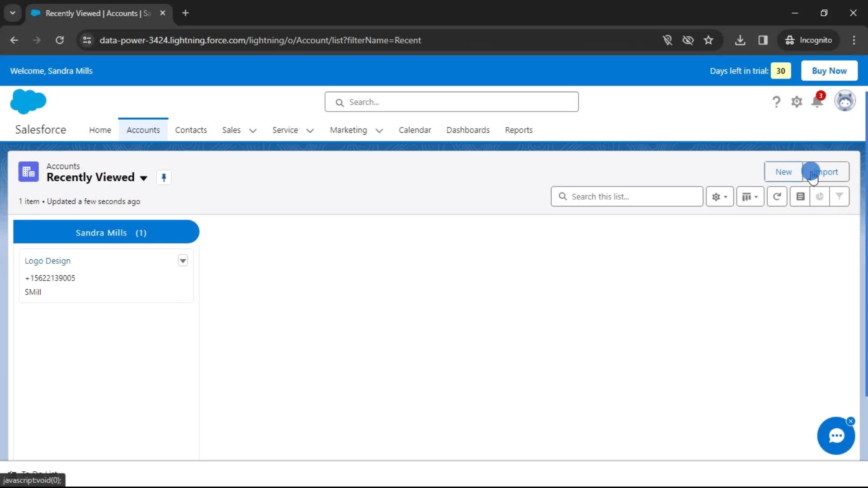868x488 pixels.
Task: Expand the Recently Viewed list selector
Action: click(144, 178)
